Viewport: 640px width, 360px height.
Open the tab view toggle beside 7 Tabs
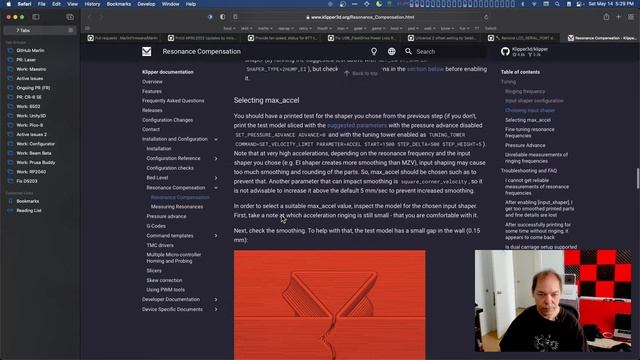[71, 30]
